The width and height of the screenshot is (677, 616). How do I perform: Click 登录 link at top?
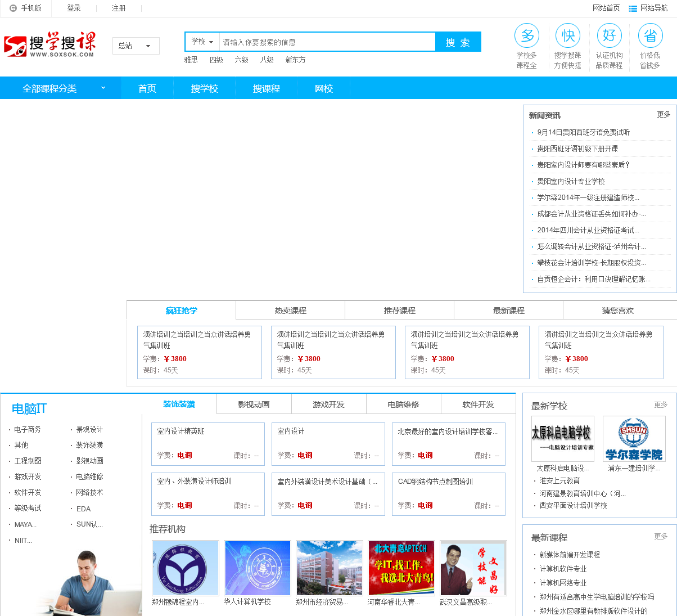click(x=74, y=8)
